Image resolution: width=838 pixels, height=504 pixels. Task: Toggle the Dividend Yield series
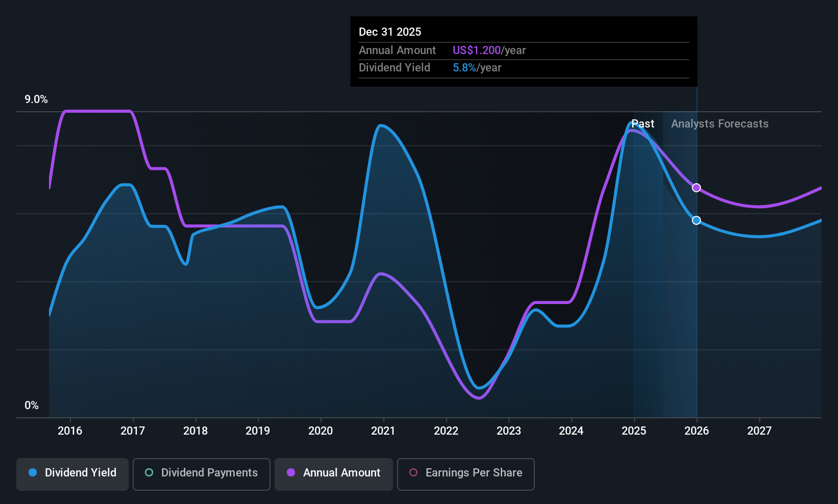(72, 474)
